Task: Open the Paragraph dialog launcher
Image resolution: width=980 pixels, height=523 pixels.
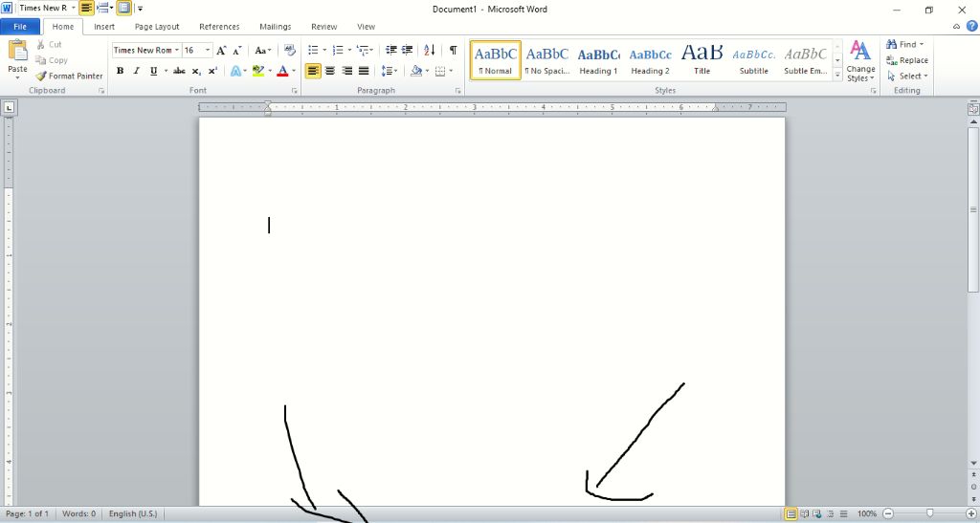Action: coord(457,91)
